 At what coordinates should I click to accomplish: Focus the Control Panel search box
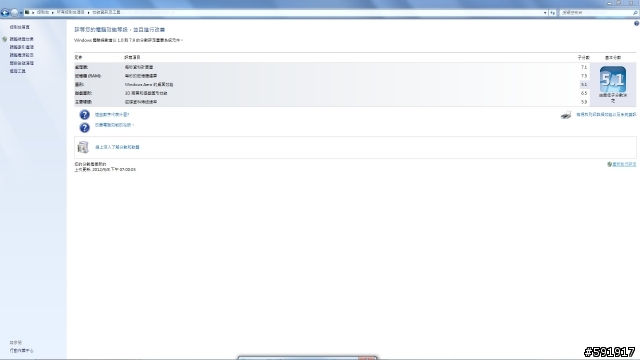point(595,13)
